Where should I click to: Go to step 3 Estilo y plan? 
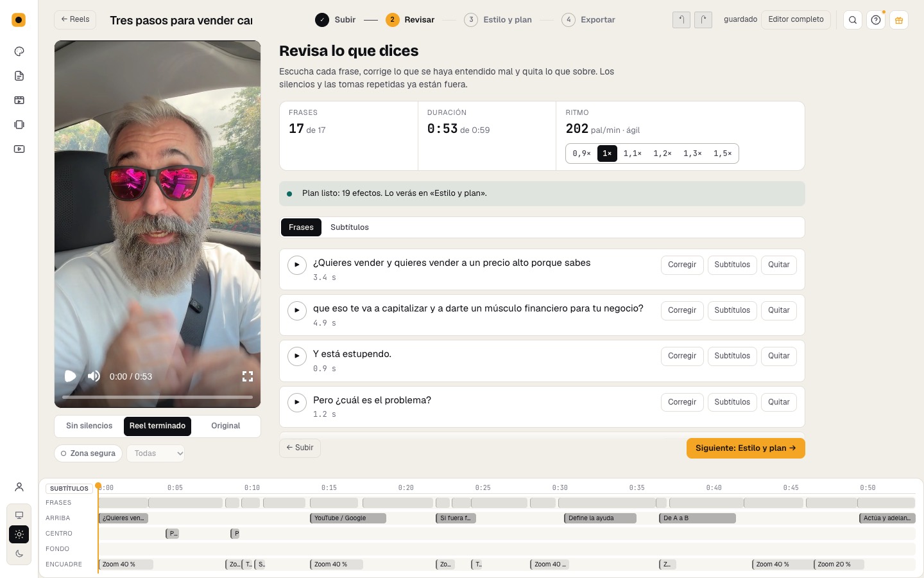pyautogui.click(x=498, y=20)
